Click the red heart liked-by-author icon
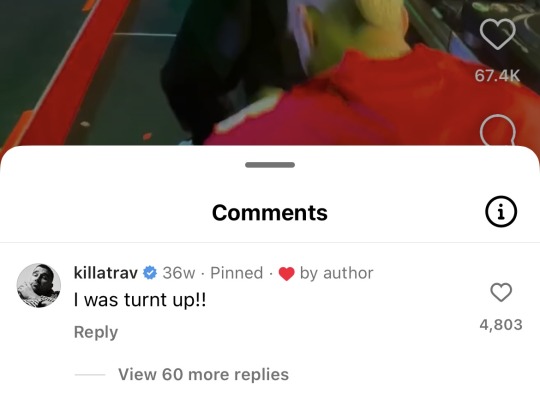This screenshot has height=400, width=540. [286, 274]
